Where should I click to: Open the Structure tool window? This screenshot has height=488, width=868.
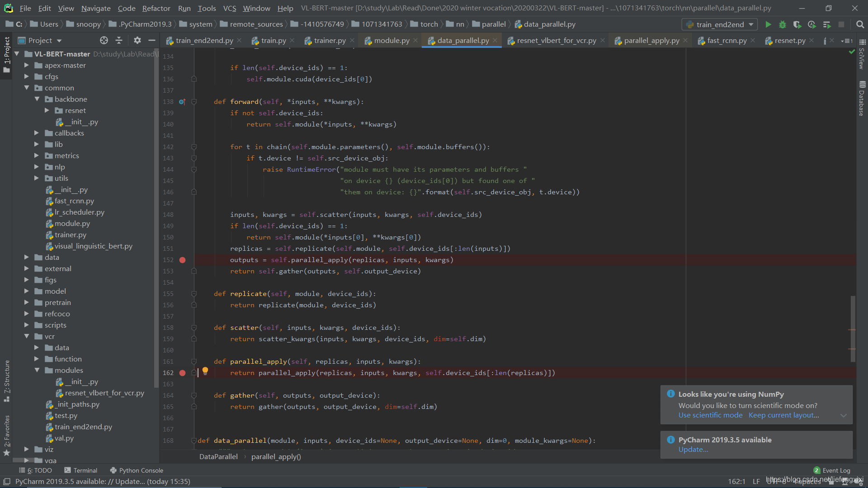(x=6, y=381)
